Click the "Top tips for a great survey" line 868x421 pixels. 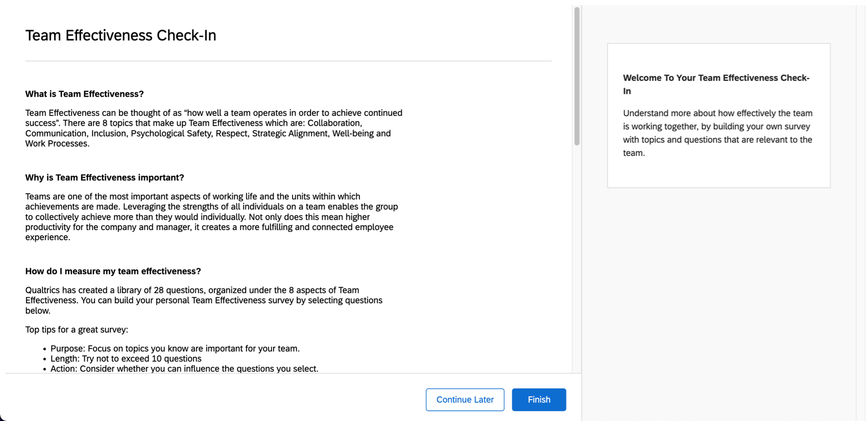click(77, 330)
